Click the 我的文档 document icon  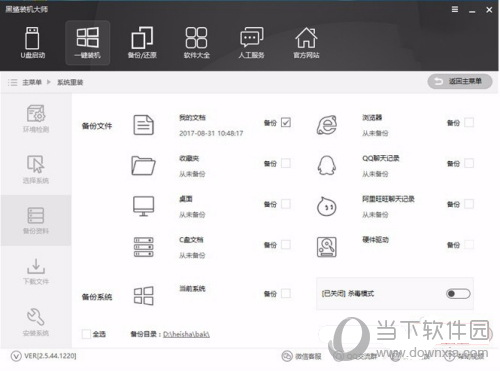tap(144, 125)
